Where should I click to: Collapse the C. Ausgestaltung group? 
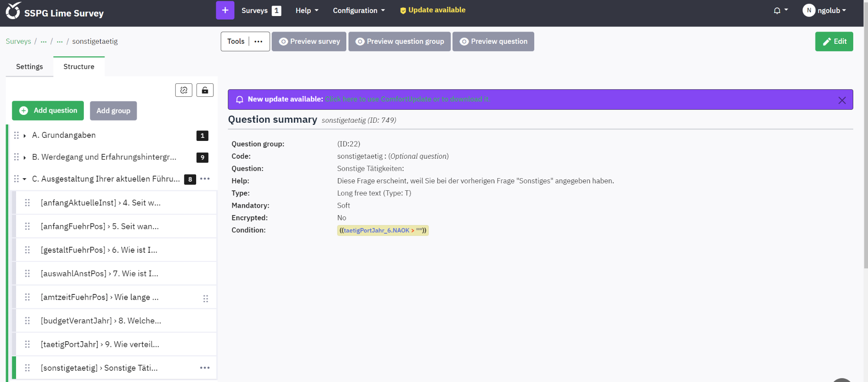[25, 179]
